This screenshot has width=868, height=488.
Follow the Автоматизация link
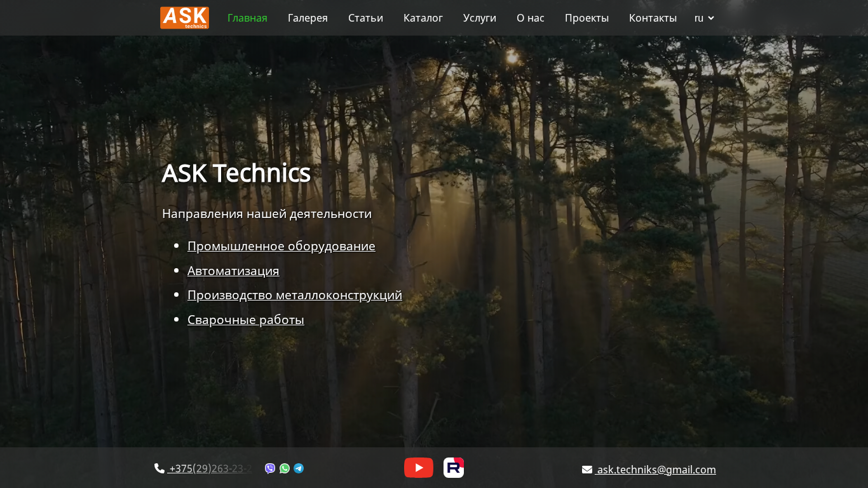233,271
